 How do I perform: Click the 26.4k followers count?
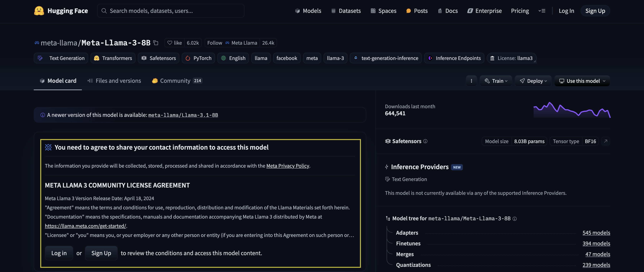[x=268, y=43]
